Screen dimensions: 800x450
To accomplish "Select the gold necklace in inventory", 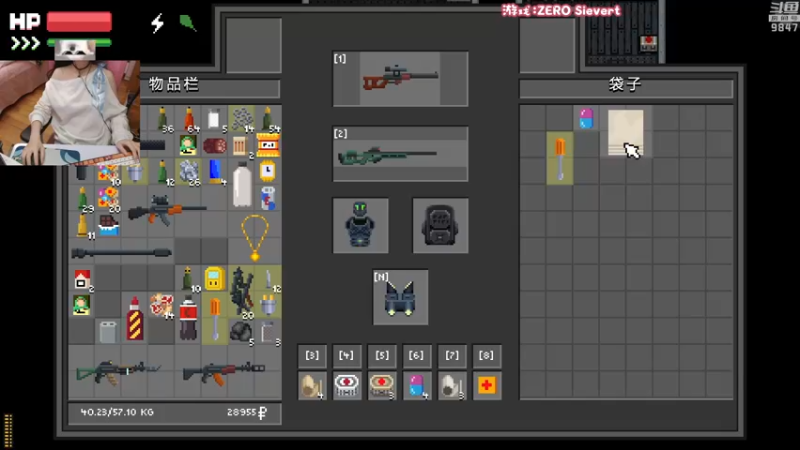I will (x=255, y=238).
